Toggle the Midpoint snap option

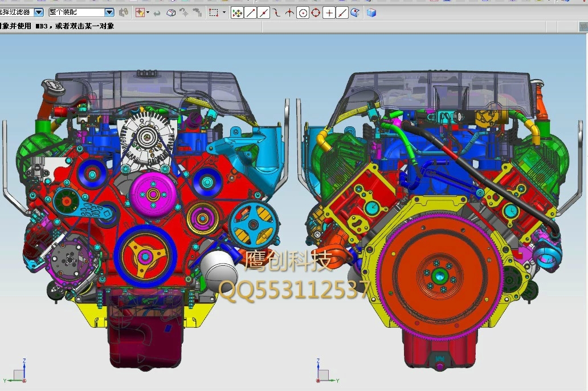pyautogui.click(x=263, y=13)
